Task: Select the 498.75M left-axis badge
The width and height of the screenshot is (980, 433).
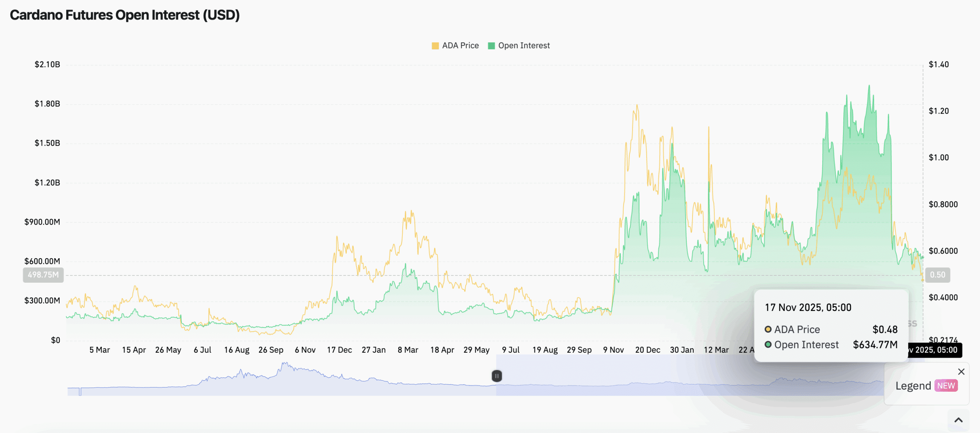Action: pos(43,275)
